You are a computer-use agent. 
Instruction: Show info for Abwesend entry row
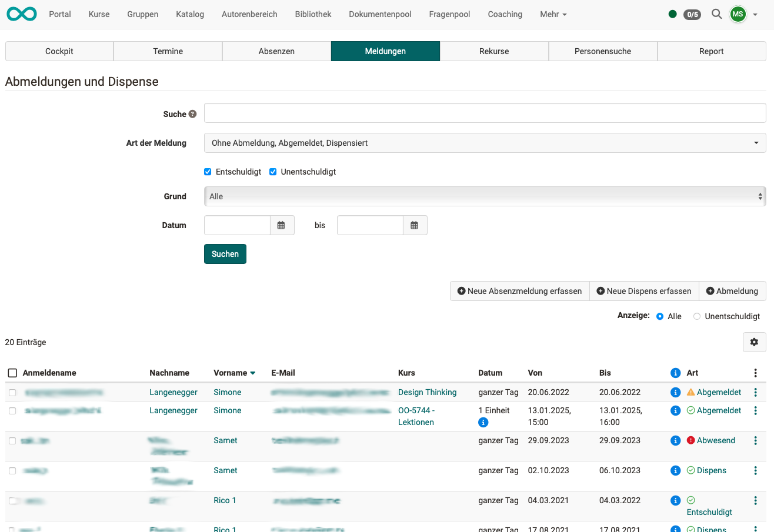[675, 440]
